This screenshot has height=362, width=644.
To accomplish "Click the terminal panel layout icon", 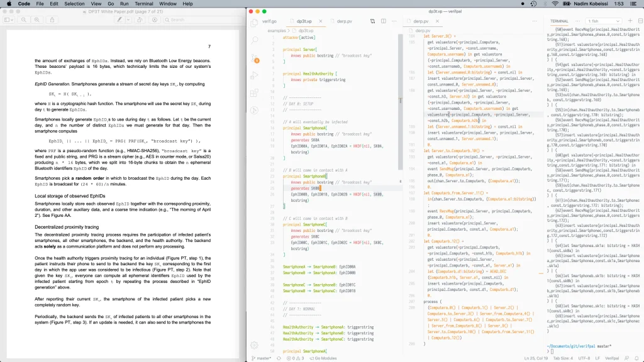I will coord(640,21).
